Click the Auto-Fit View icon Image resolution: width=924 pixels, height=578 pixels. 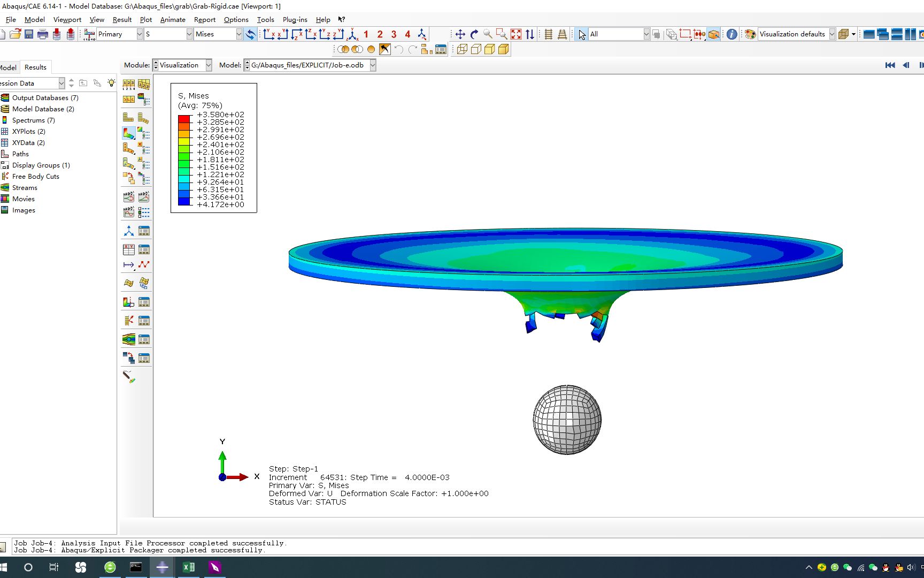516,34
